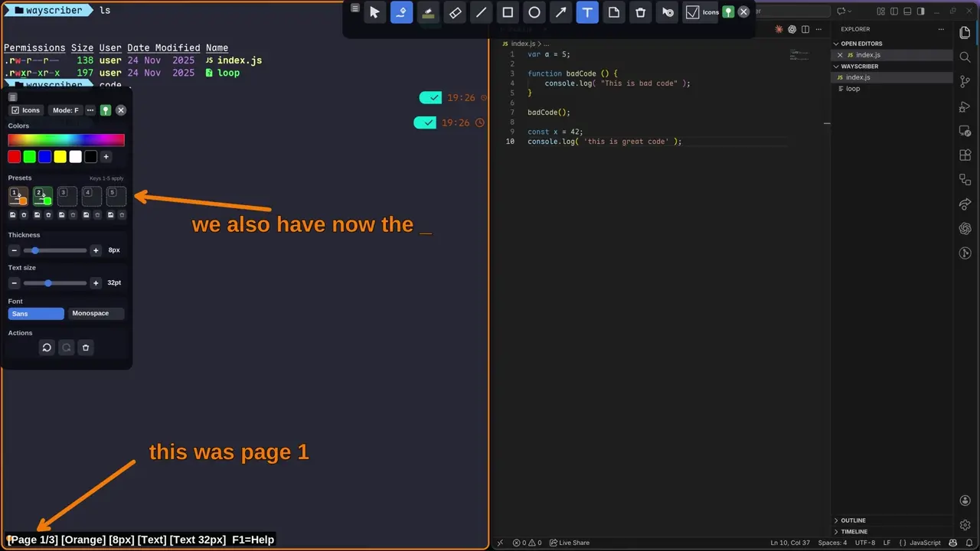Open the Mode: F selector

(x=65, y=110)
